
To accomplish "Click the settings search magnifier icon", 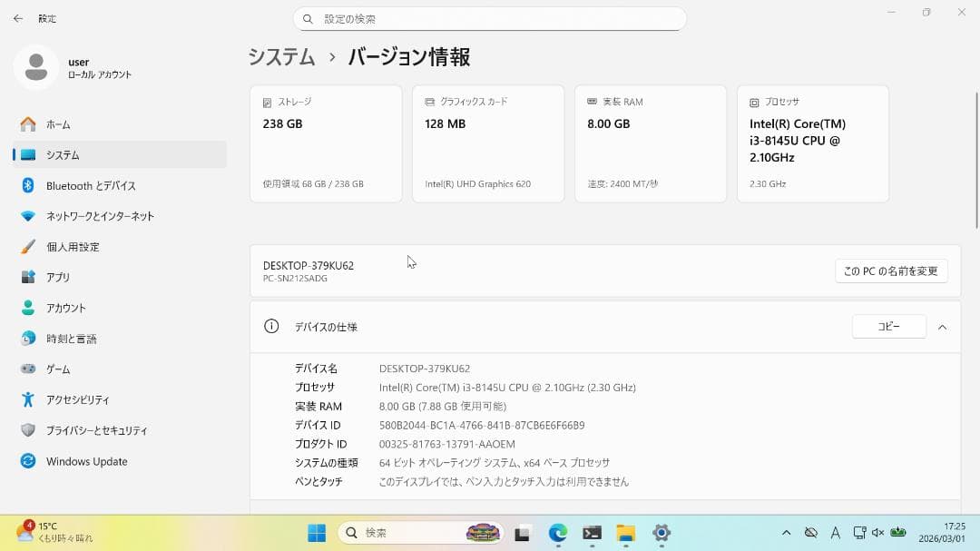I will pyautogui.click(x=308, y=19).
